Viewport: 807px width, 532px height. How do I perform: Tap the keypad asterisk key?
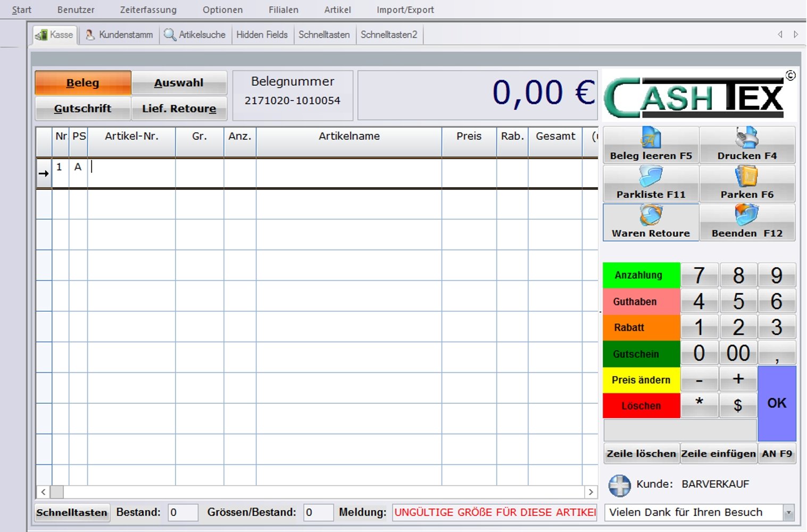point(700,405)
